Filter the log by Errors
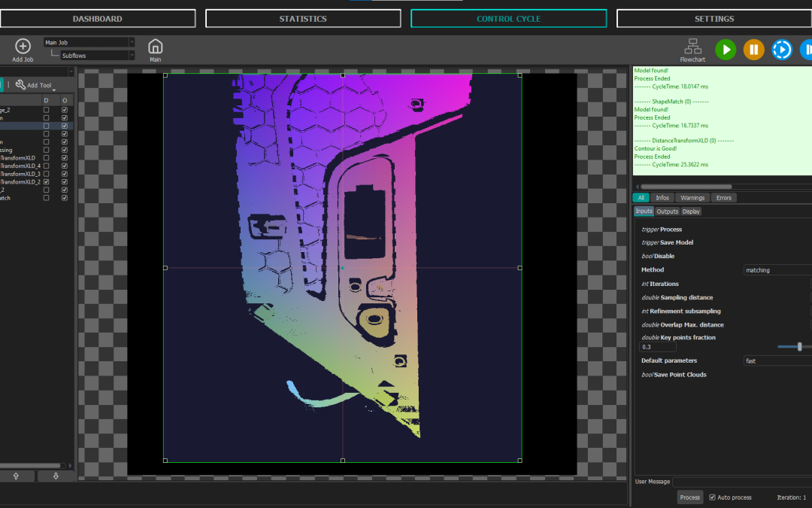 pyautogui.click(x=723, y=197)
